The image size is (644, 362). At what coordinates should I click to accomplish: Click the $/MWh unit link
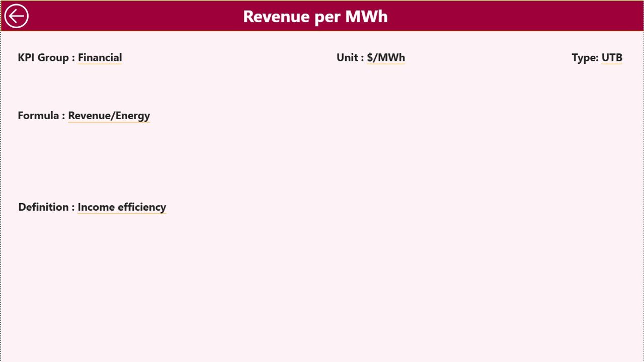pyautogui.click(x=386, y=57)
